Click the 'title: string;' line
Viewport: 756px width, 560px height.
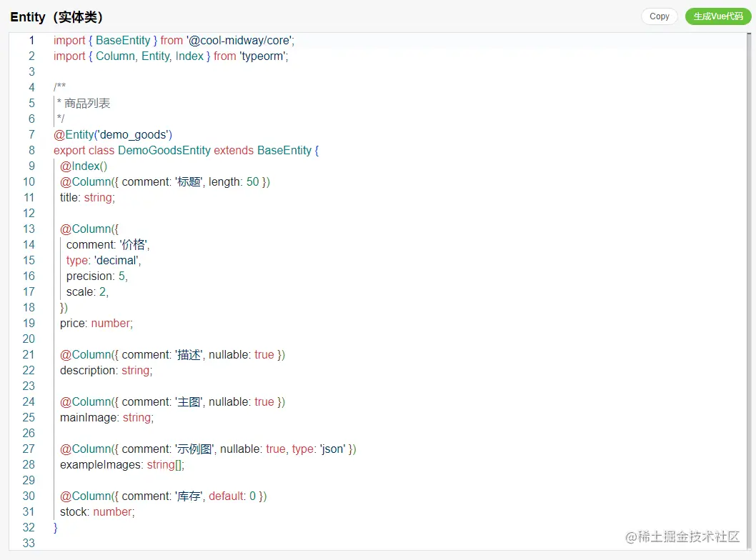[x=87, y=198]
